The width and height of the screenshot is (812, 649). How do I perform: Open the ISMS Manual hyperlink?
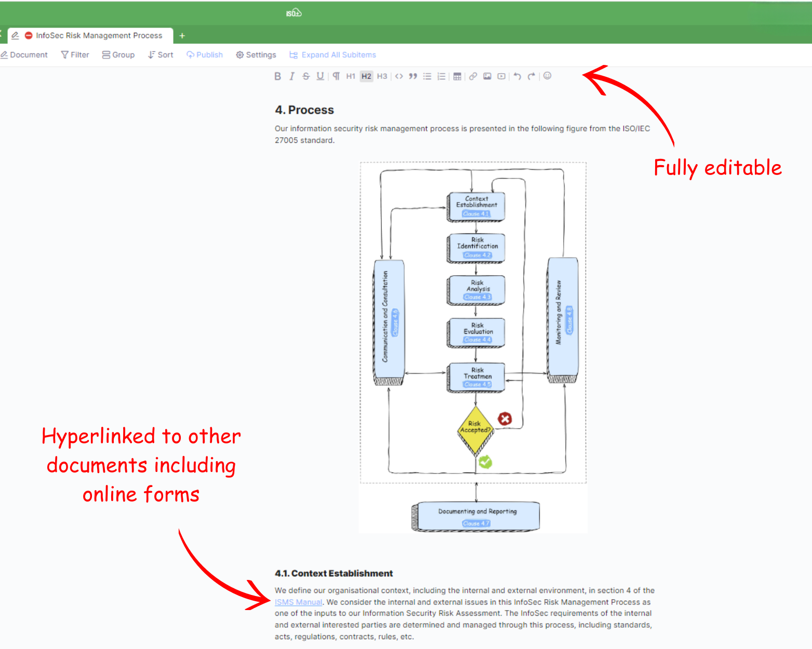298,602
